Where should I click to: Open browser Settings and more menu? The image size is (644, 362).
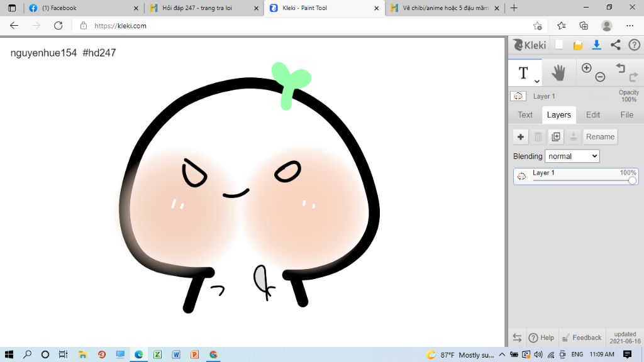(630, 26)
